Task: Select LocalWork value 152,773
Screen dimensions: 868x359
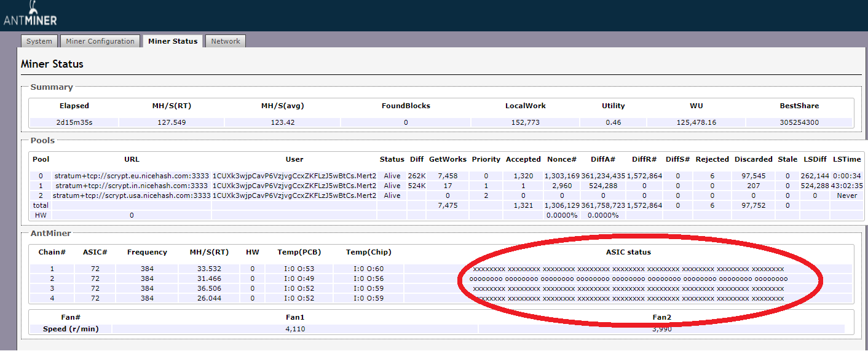Action: coord(525,122)
